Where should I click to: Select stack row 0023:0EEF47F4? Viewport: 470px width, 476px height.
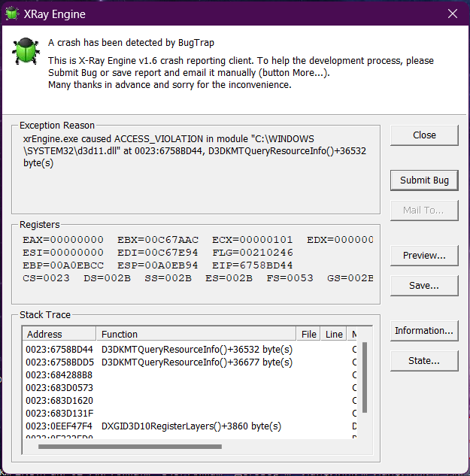pyautogui.click(x=190, y=426)
